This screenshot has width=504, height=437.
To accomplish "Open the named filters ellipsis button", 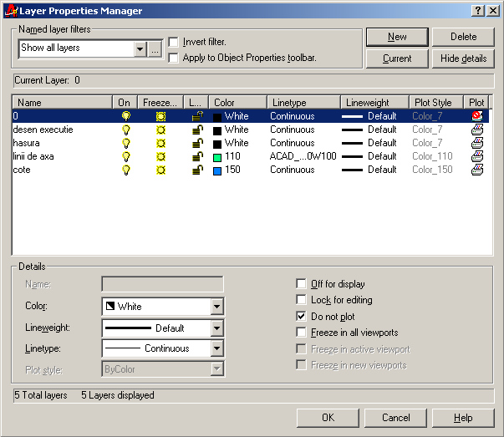I will [x=155, y=49].
